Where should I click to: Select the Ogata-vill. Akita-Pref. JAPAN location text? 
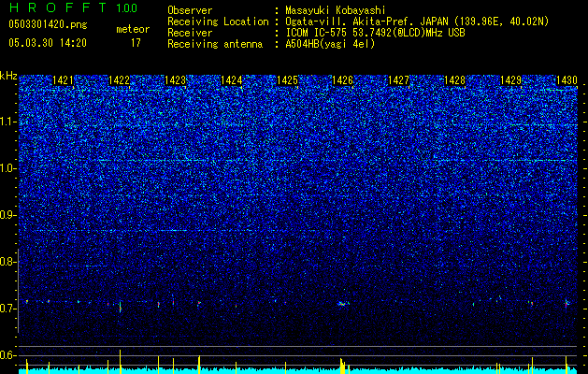pyautogui.click(x=417, y=22)
